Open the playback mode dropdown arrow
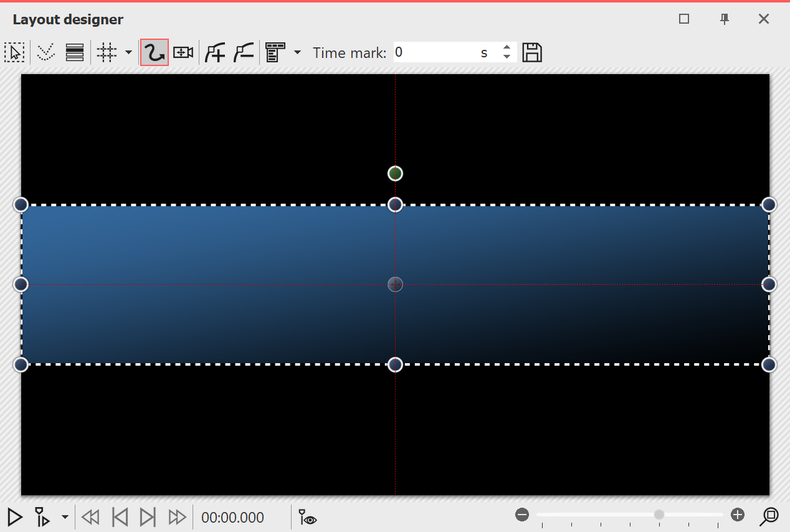 (65, 518)
